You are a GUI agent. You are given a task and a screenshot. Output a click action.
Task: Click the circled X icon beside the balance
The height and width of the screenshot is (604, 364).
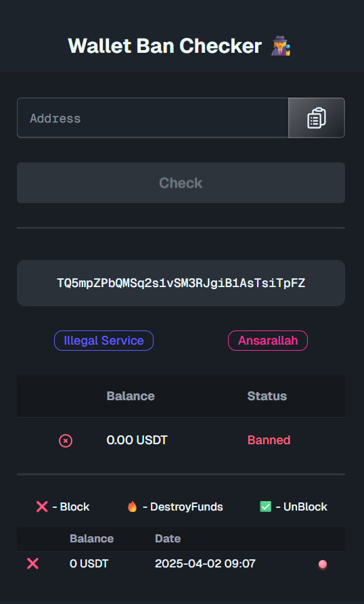[x=66, y=440]
